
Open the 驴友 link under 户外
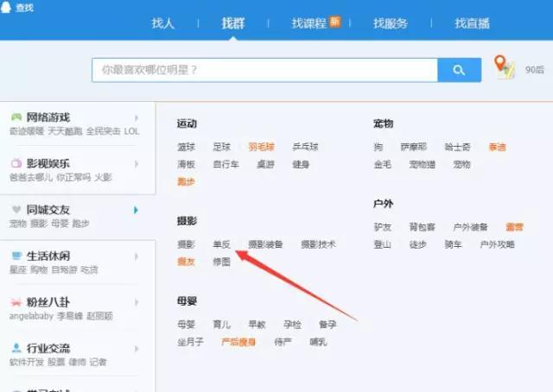pyautogui.click(x=383, y=227)
